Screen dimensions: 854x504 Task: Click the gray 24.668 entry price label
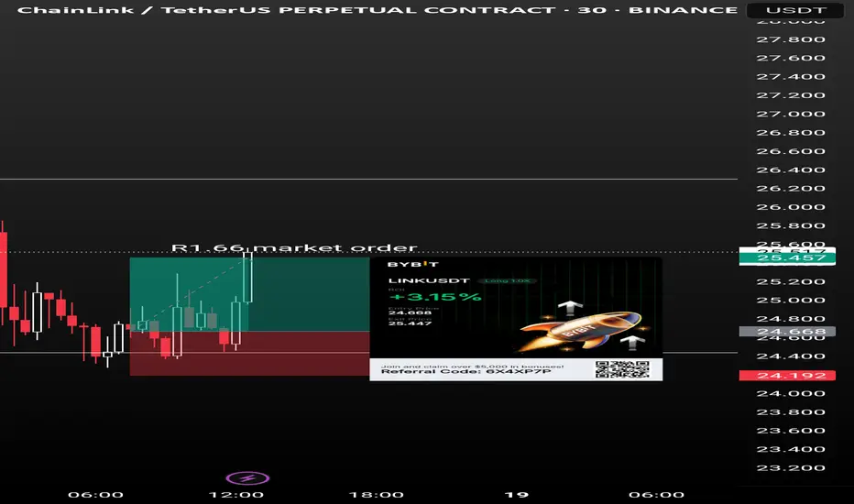(787, 332)
